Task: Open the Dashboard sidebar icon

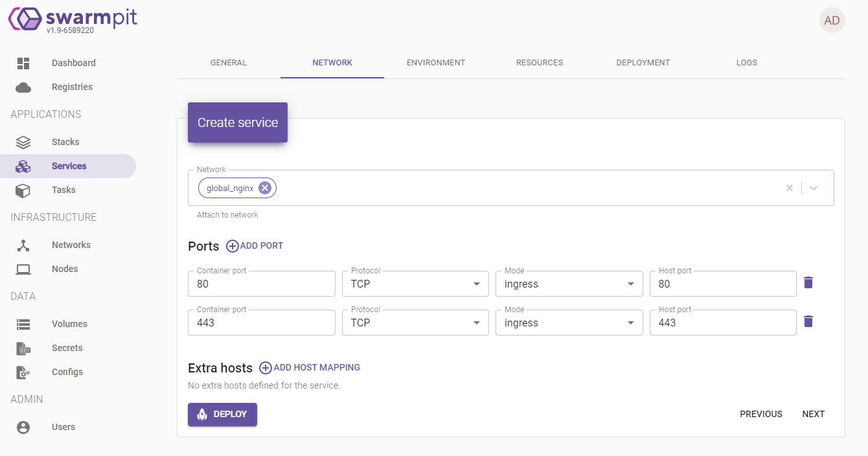Action: 23,63
